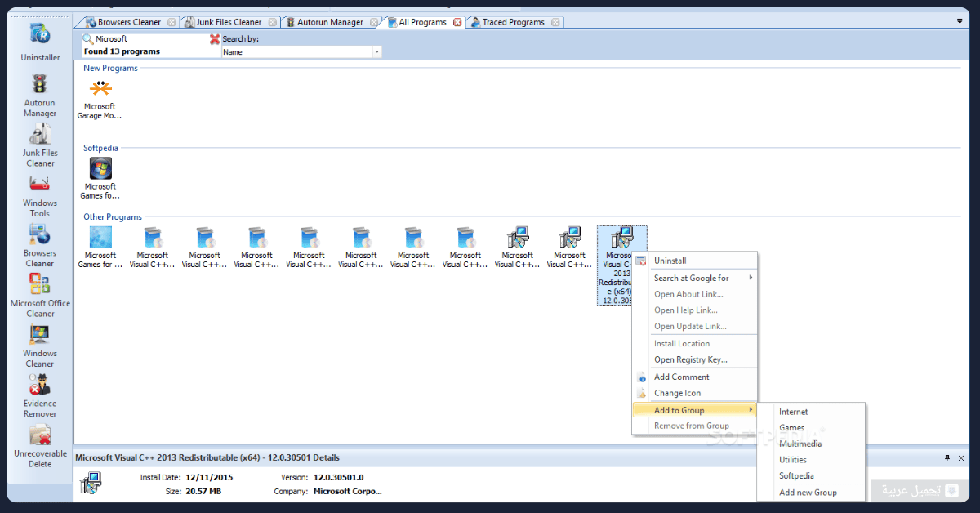The image size is (980, 513).
Task: Choose Open Registry Key... in context menu
Action: click(x=695, y=359)
